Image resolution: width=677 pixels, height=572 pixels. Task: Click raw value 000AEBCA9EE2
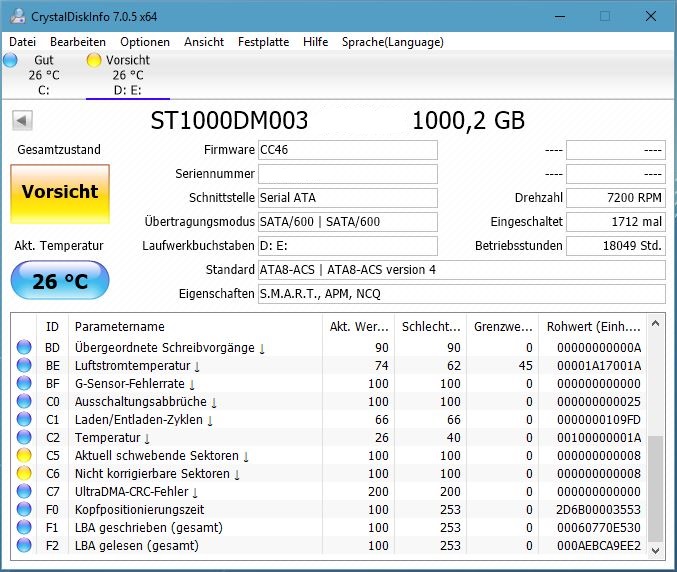click(x=598, y=546)
